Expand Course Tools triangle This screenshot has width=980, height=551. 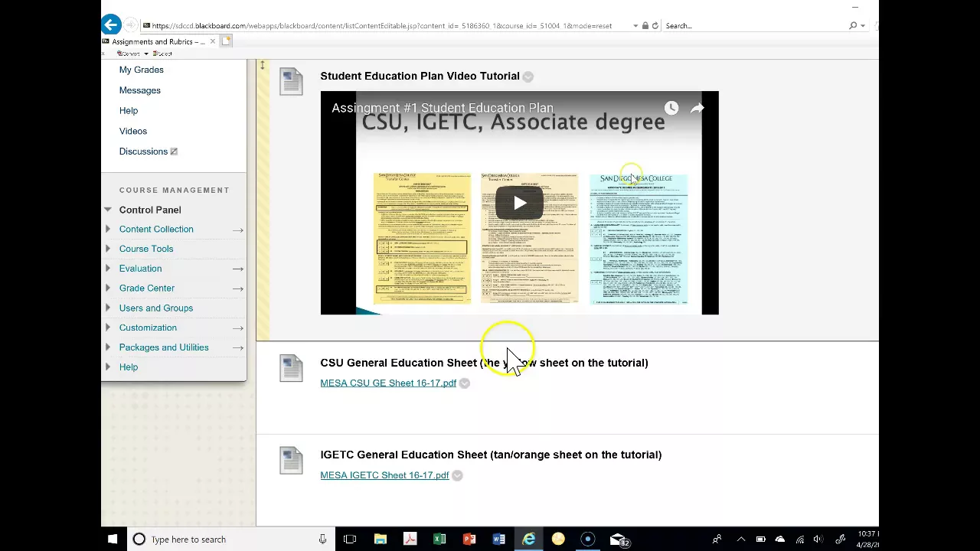(x=108, y=249)
